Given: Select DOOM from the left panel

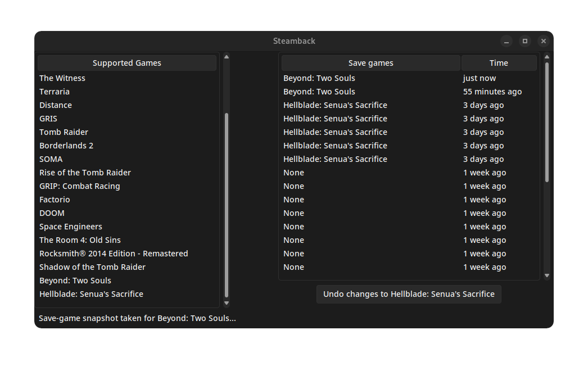Looking at the screenshot, I should 52,213.
